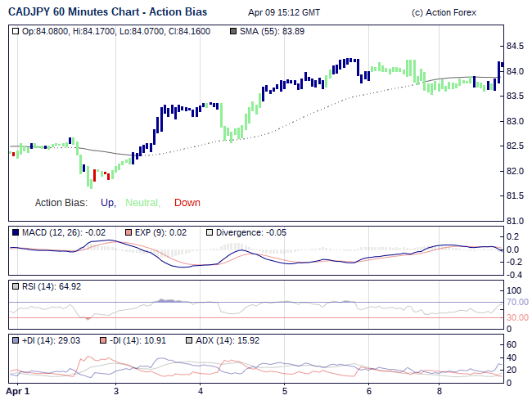Click the RSI (14) legend swatch
Image resolution: width=532 pixels, height=400 pixels.
pos(16,286)
